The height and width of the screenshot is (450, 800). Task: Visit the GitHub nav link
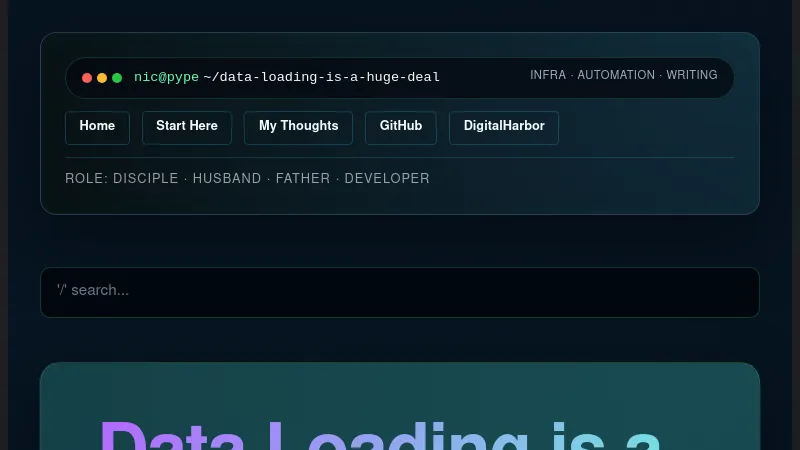coord(401,127)
